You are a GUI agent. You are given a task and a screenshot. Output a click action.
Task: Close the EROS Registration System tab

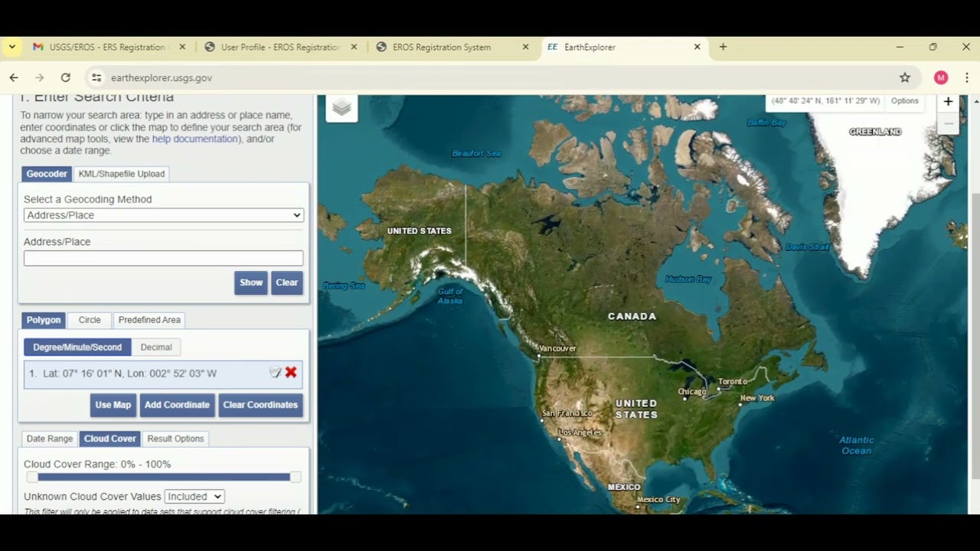525,47
